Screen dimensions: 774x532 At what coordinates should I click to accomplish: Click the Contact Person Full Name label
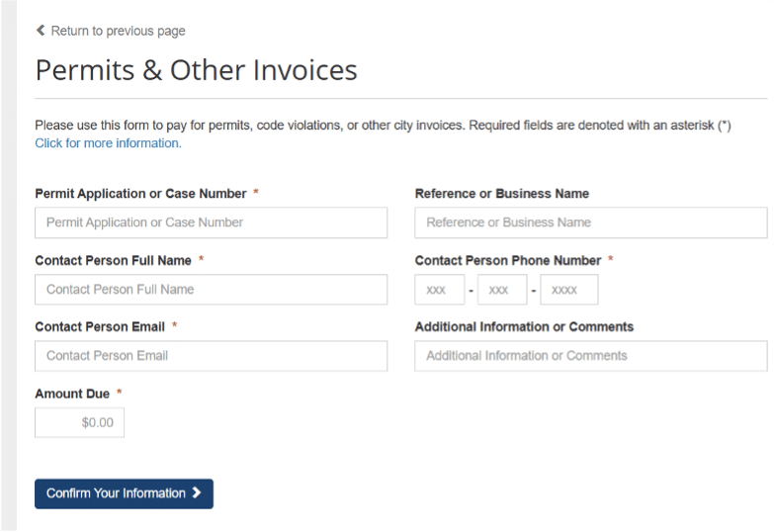tap(113, 260)
